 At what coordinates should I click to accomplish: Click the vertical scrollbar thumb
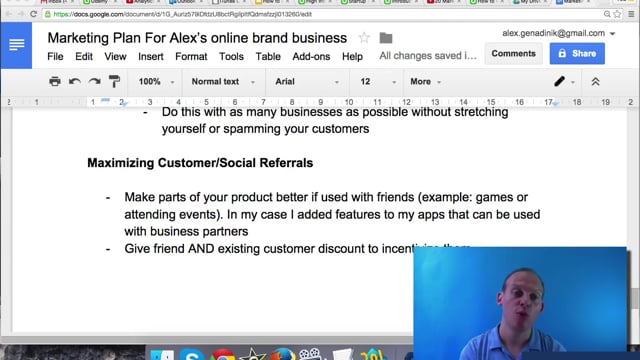(634, 299)
